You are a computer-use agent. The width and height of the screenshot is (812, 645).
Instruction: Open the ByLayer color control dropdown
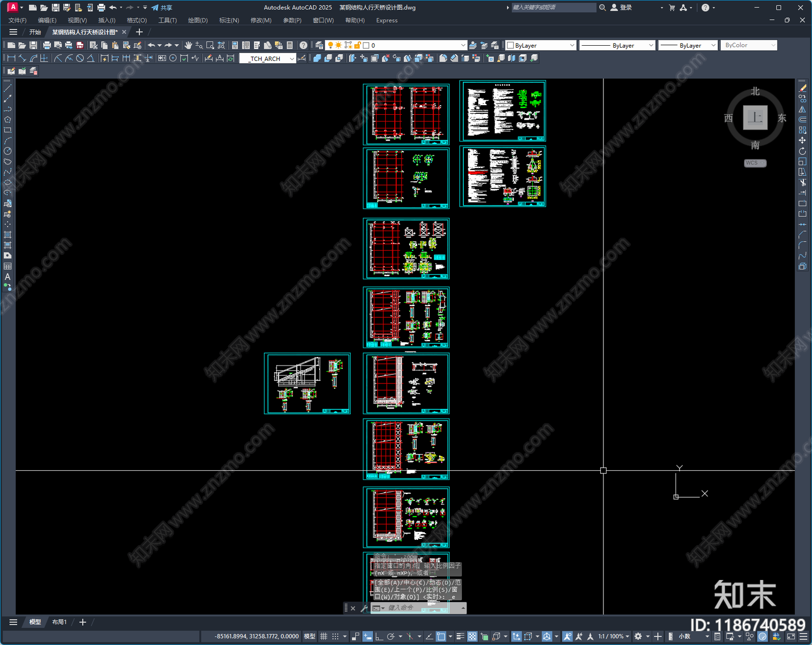click(541, 45)
